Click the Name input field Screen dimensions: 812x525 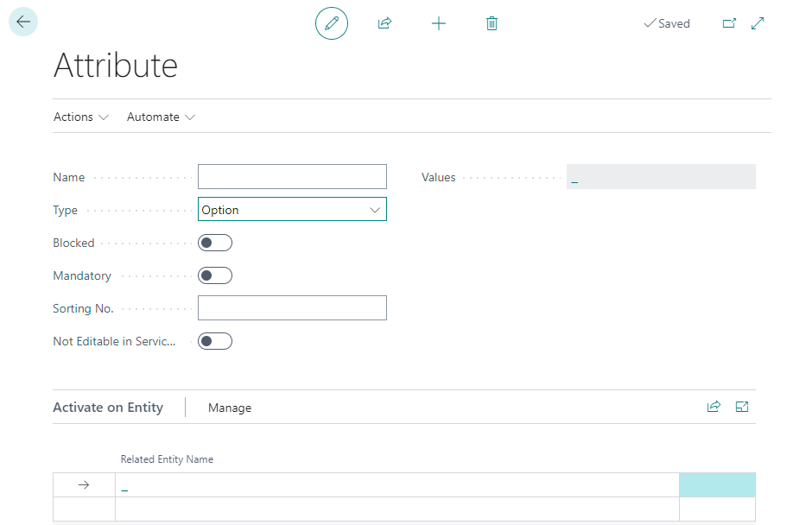coord(292,177)
